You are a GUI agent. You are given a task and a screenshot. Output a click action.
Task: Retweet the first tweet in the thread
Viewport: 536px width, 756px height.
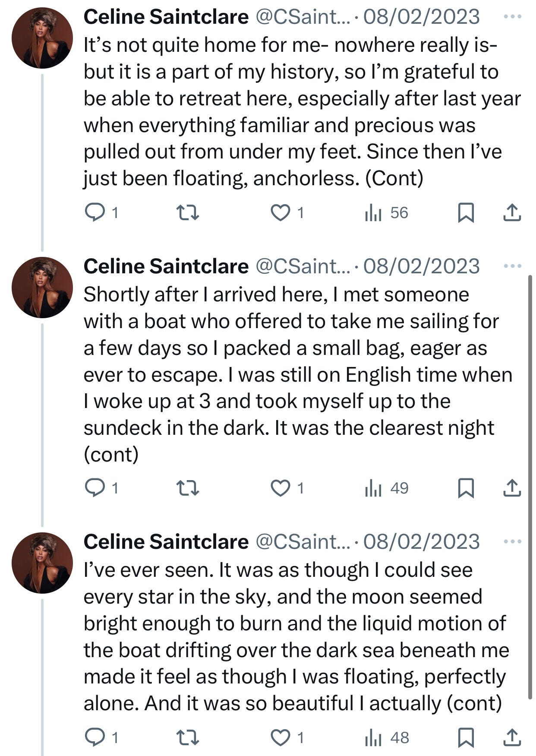188,212
